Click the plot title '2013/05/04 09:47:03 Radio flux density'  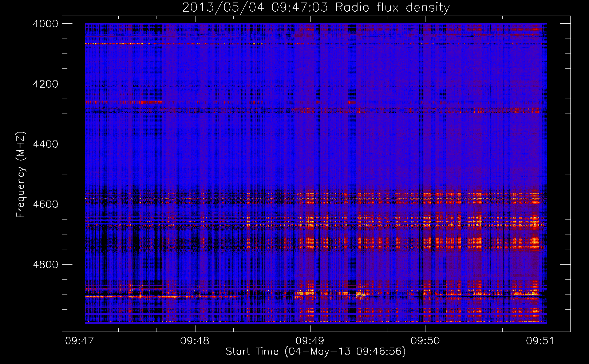[316, 8]
